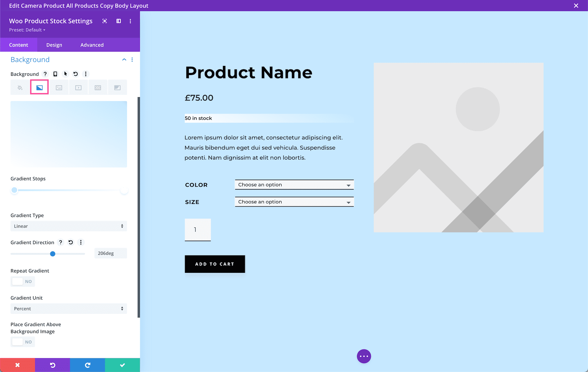The height and width of the screenshot is (372, 588).
Task: Click the help icon next to Background
Action: (45, 74)
